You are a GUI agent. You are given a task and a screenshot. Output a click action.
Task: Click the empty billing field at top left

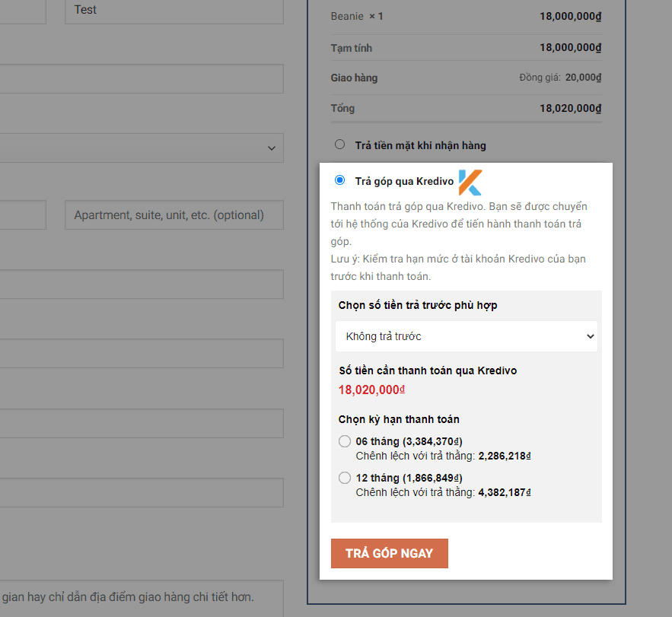[23, 11]
